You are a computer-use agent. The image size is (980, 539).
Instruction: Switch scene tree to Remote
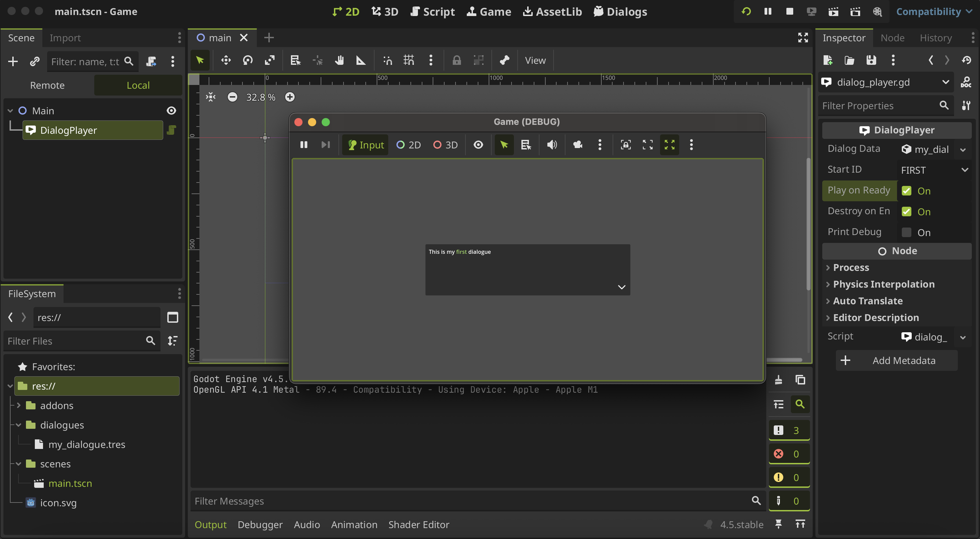[x=47, y=85]
